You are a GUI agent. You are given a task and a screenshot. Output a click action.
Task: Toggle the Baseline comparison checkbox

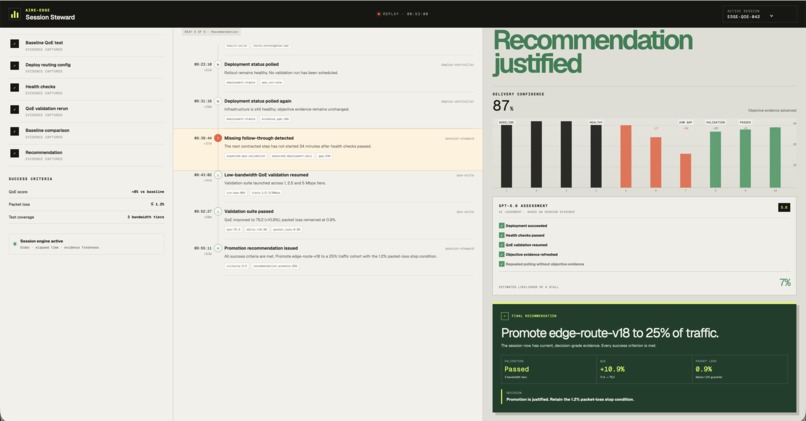[x=14, y=132]
